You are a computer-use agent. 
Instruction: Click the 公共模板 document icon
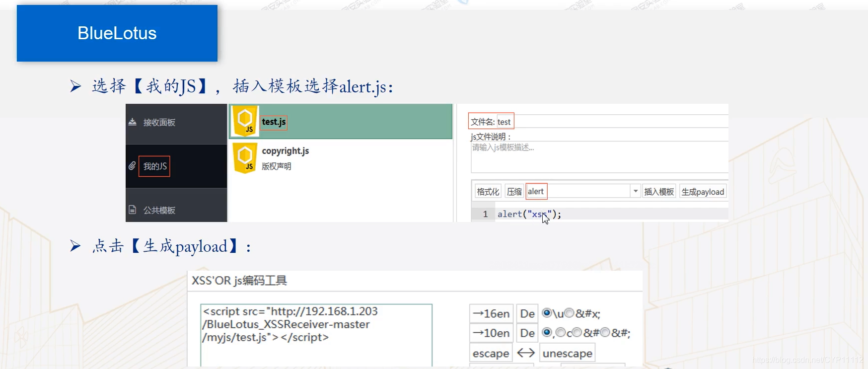[132, 210]
